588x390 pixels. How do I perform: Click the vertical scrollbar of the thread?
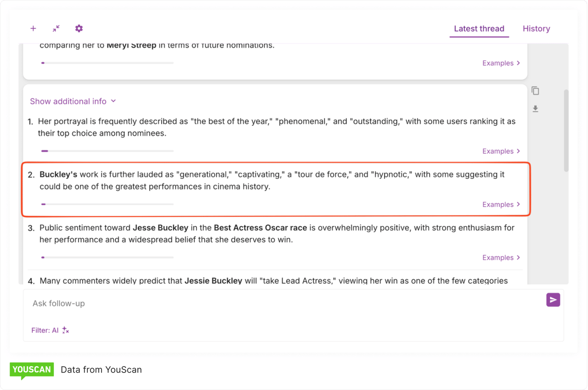coord(566,131)
